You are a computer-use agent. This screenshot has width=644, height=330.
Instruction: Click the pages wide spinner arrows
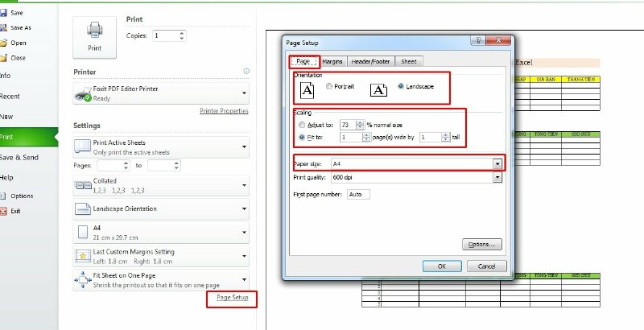366,137
